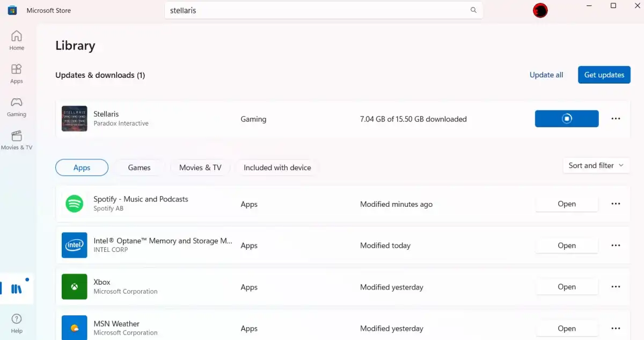Open the Xbox app
Screen dimensions: 644x340
click(x=567, y=287)
